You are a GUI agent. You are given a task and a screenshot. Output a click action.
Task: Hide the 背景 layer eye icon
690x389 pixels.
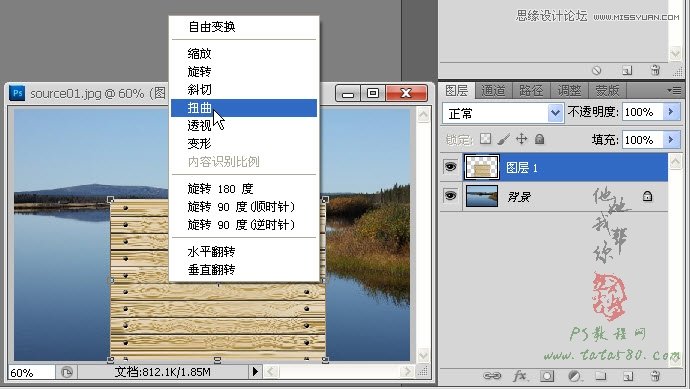point(451,195)
